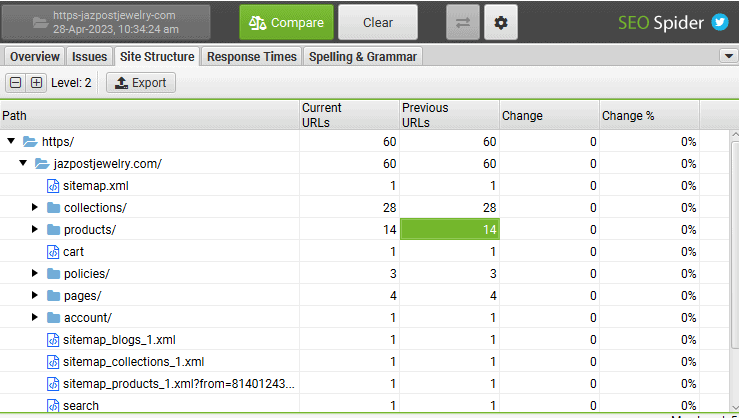Expand the collections/ folder
Screen dimensions: 739x418
point(34,207)
